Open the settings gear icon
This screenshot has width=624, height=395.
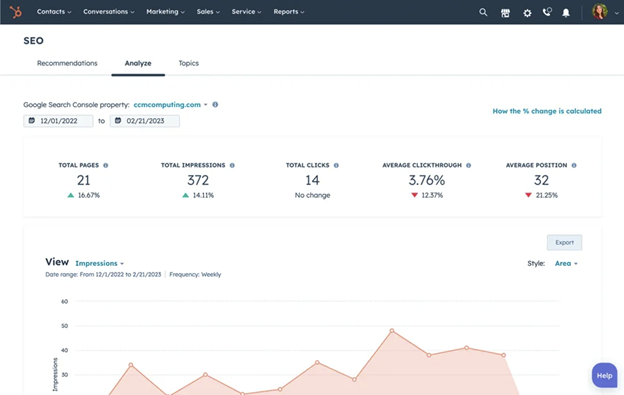[527, 13]
